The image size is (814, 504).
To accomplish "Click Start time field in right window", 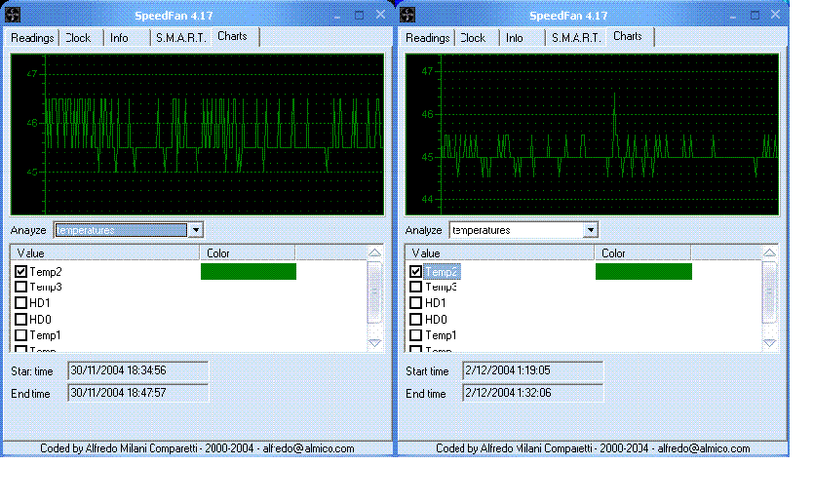I will [532, 370].
